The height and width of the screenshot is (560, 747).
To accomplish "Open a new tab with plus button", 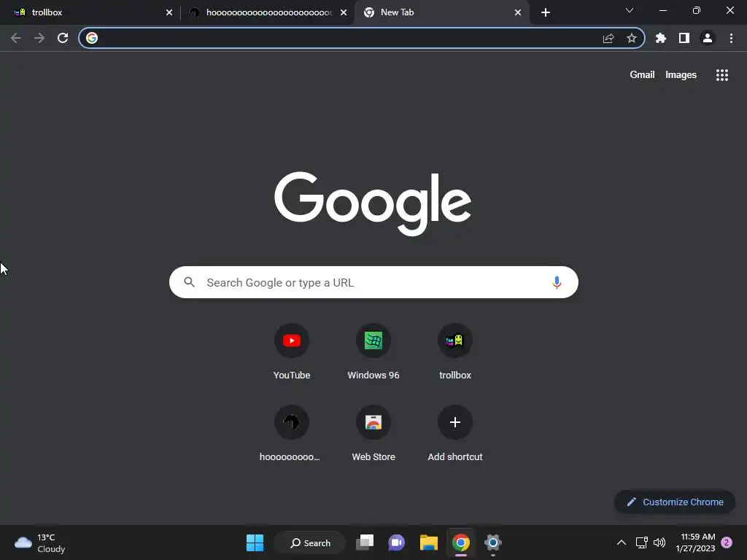I will coord(546,12).
